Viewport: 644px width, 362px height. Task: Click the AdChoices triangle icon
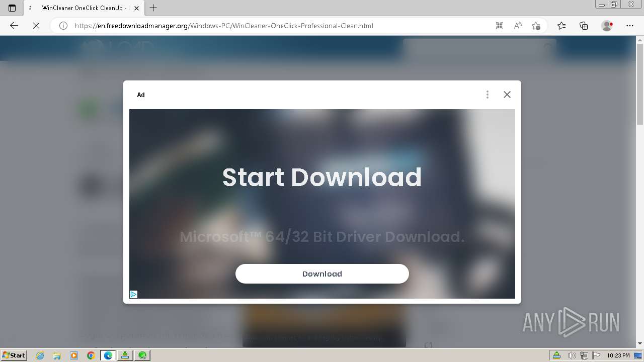[x=133, y=294]
